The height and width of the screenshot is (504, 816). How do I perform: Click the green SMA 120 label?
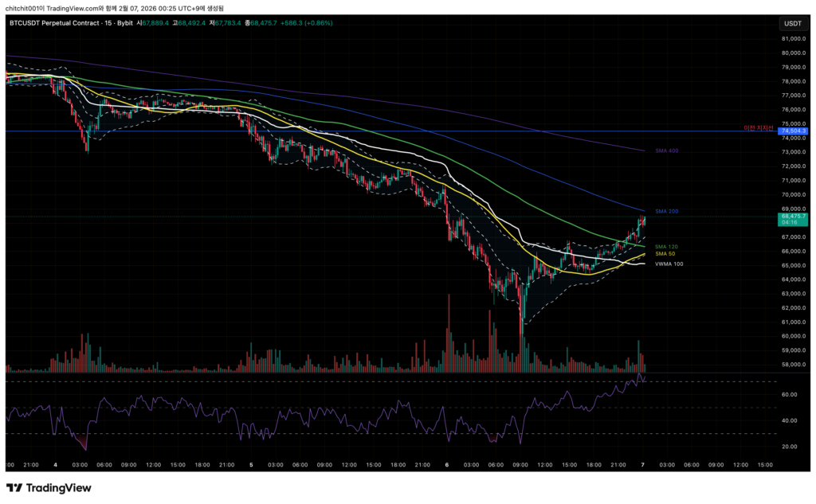pos(666,247)
